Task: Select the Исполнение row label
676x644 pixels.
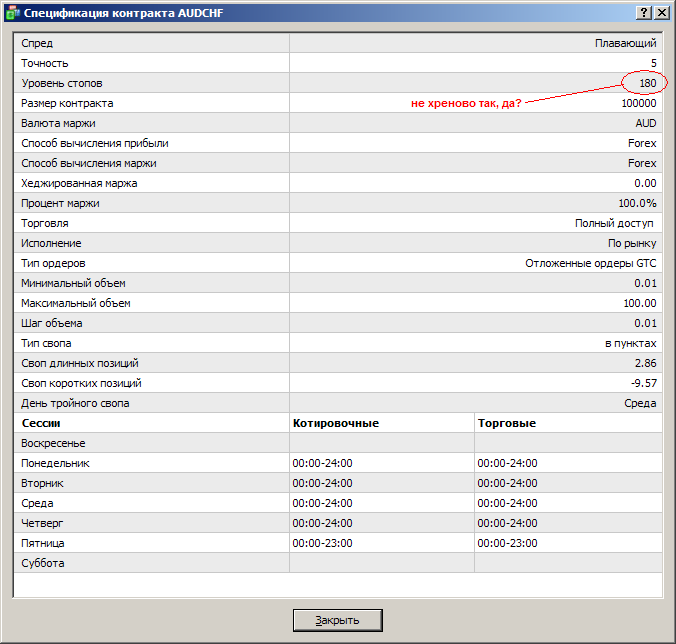Action: pos(51,243)
